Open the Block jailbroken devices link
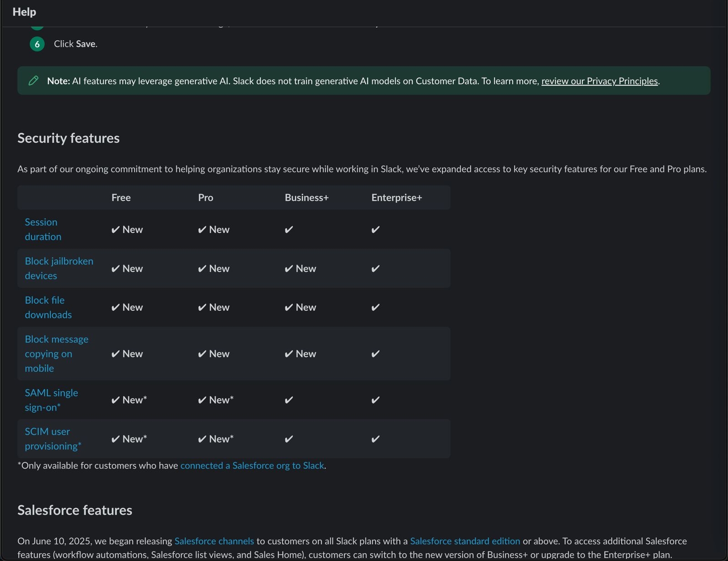The image size is (728, 561). point(59,269)
